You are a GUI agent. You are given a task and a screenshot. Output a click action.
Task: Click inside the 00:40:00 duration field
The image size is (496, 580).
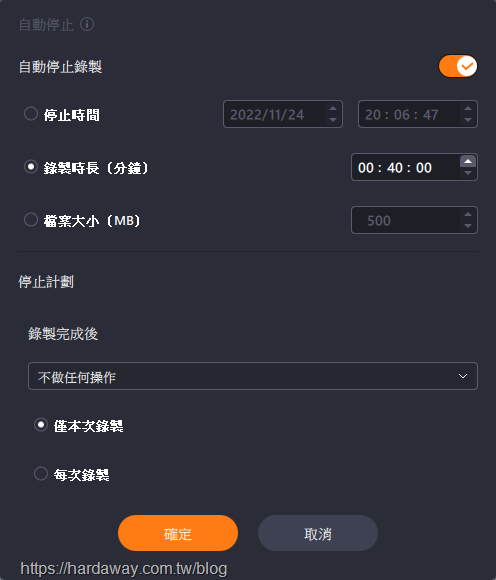[405, 168]
